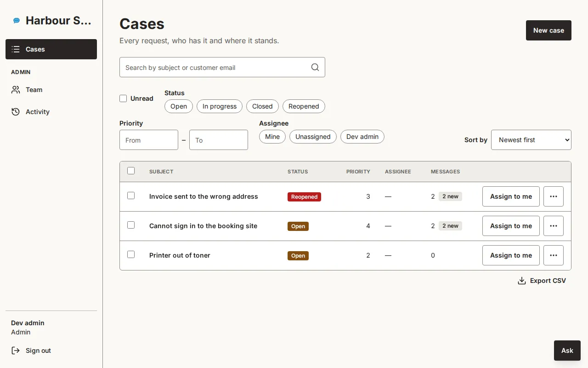Screen dimensions: 588x368
Task: Open the Cases page in sidebar
Action: point(51,49)
